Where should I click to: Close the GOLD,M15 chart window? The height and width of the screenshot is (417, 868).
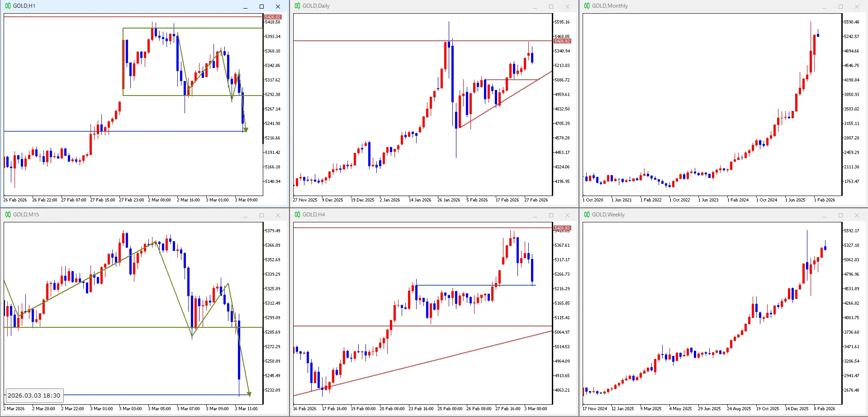278,215
